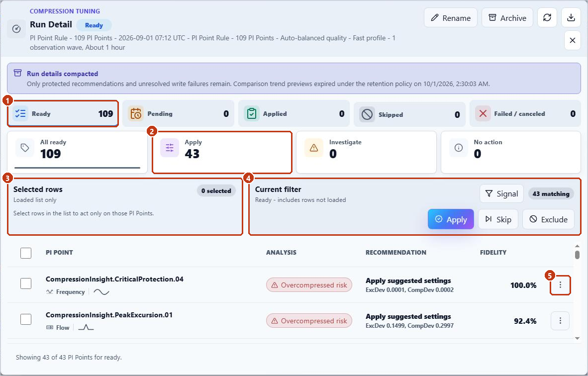Click the info circle icon in No action card

(x=459, y=148)
